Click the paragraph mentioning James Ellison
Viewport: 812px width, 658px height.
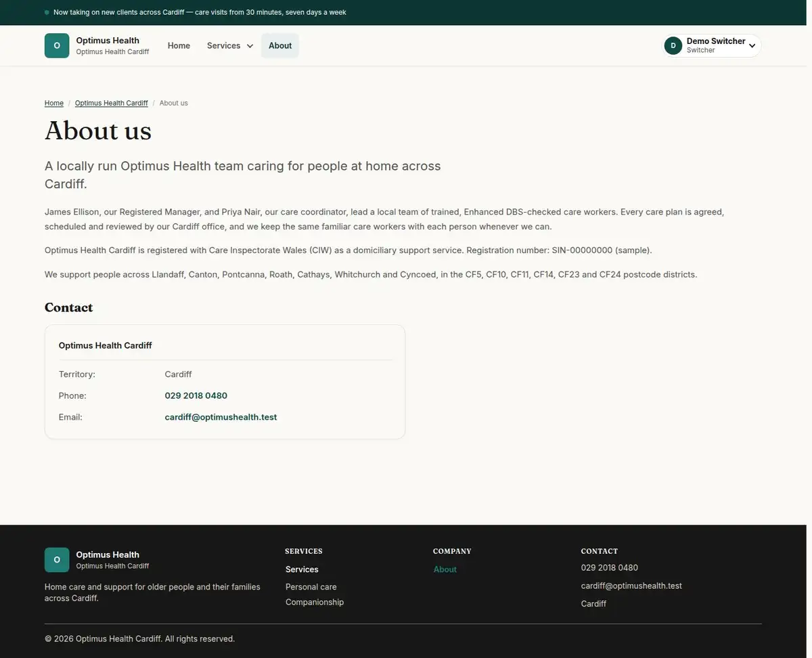(x=384, y=219)
